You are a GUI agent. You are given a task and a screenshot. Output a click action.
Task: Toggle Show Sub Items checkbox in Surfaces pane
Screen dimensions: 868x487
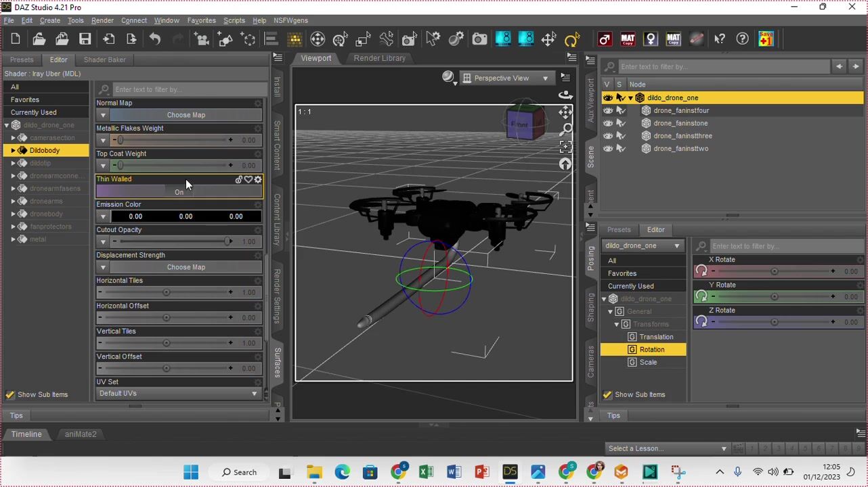[10, 394]
